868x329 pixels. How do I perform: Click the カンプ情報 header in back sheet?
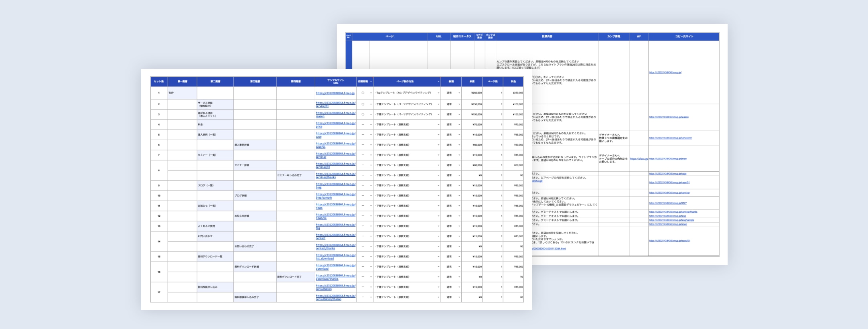coord(614,37)
